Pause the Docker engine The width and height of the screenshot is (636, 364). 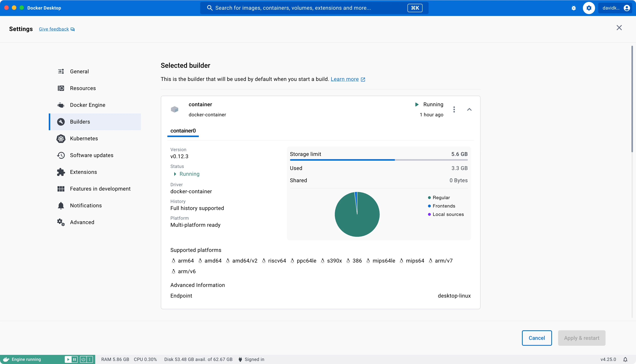pos(74,359)
